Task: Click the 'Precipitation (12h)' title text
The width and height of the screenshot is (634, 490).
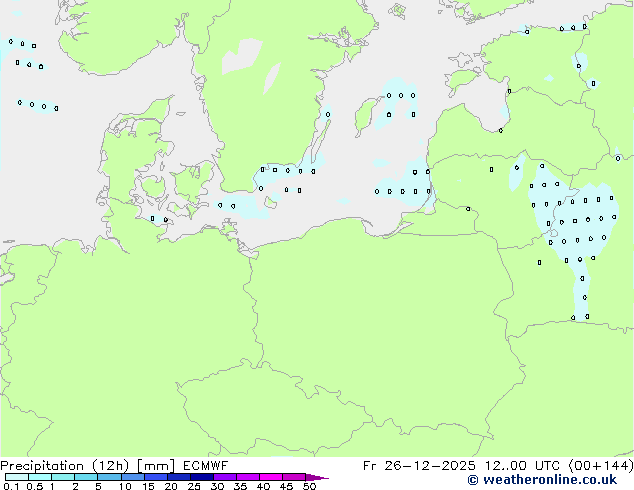Action: pyautogui.click(x=64, y=466)
